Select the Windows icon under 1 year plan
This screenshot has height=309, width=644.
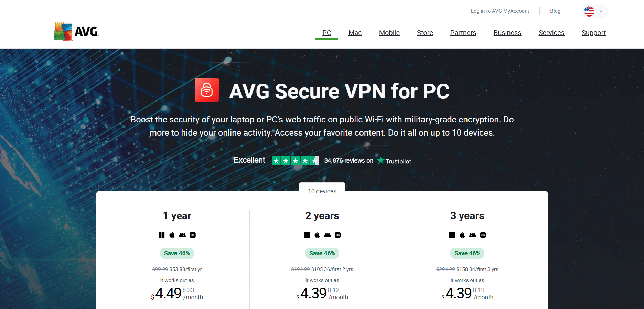pos(162,235)
